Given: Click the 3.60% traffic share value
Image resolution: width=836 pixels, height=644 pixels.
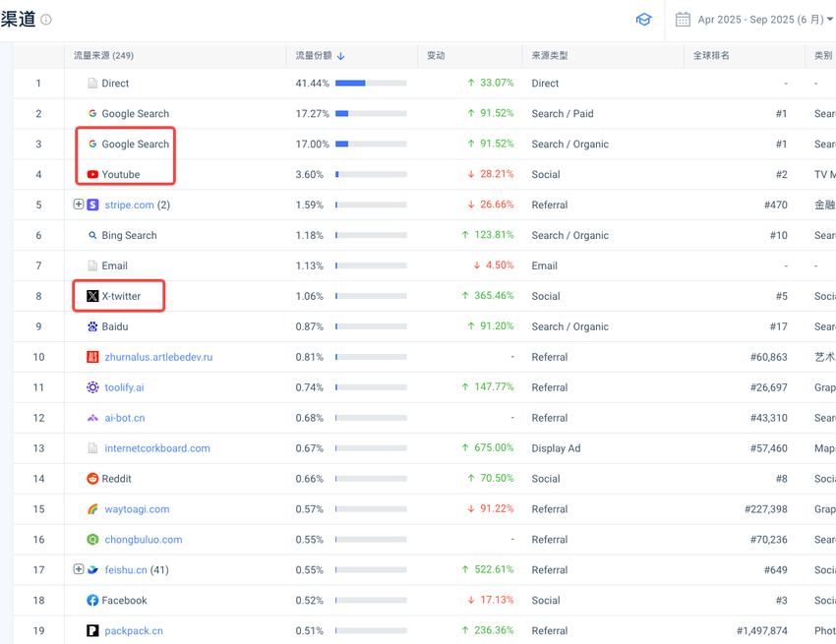Looking at the screenshot, I should tap(309, 174).
